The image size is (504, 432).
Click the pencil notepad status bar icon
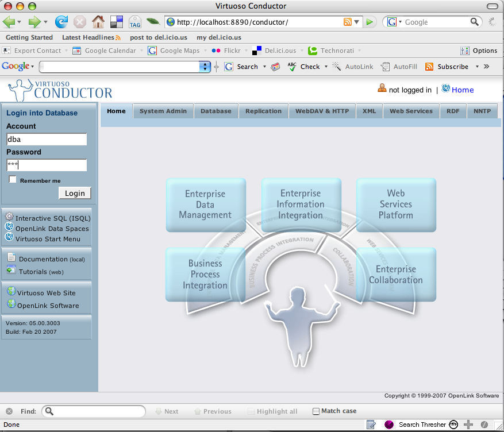[x=371, y=425]
